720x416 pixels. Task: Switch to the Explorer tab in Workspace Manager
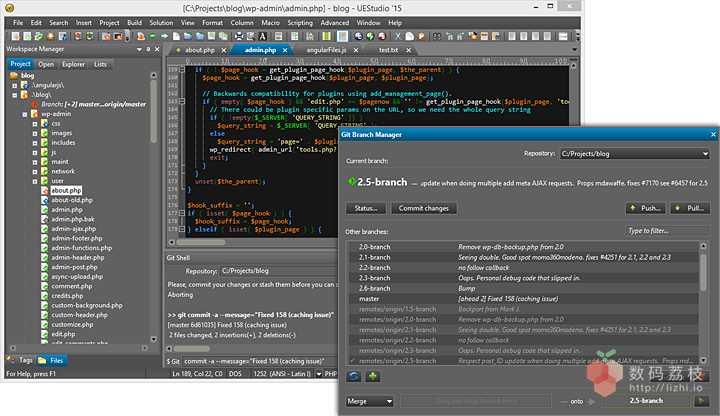coord(73,64)
